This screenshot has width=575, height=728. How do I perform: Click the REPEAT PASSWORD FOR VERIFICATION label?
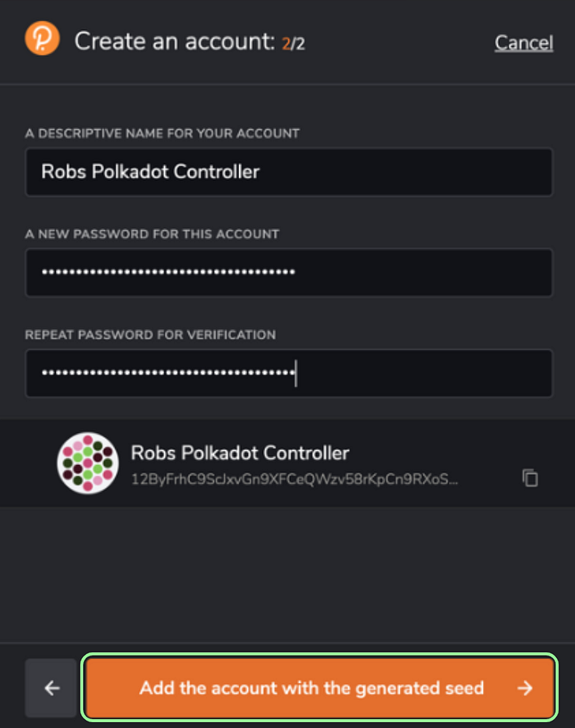tap(150, 334)
